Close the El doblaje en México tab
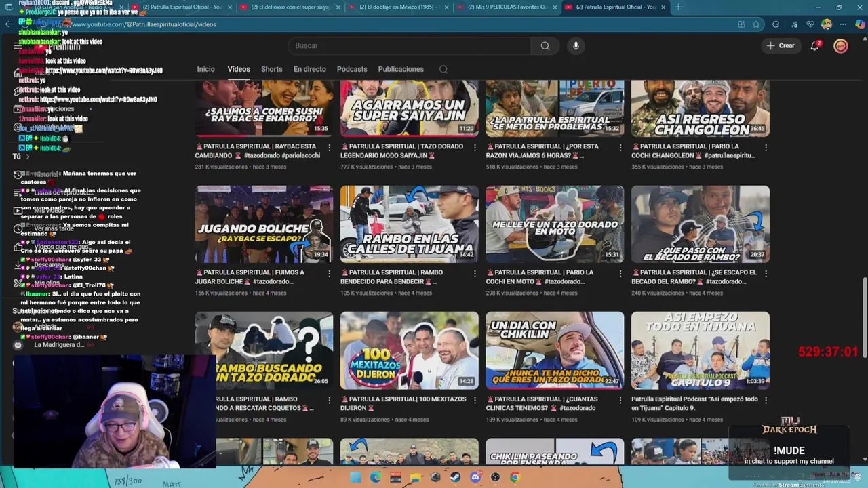Image resolution: width=868 pixels, height=488 pixels. (447, 7)
